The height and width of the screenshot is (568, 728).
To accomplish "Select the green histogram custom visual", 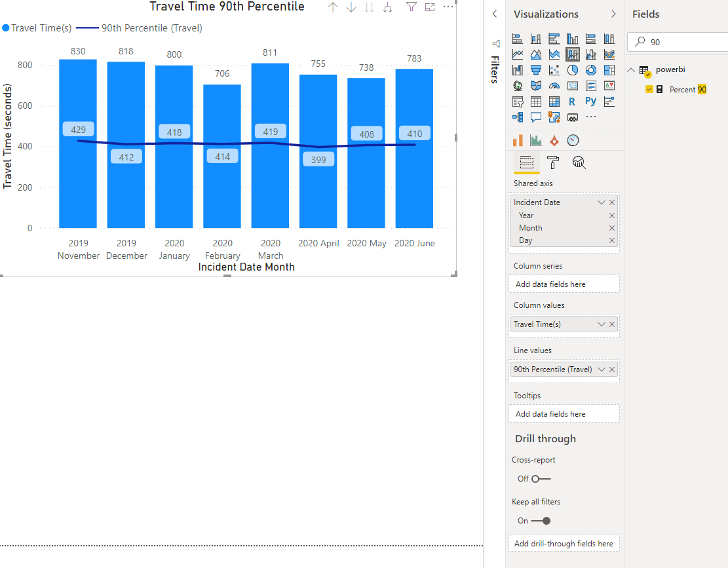I will tap(536, 140).
